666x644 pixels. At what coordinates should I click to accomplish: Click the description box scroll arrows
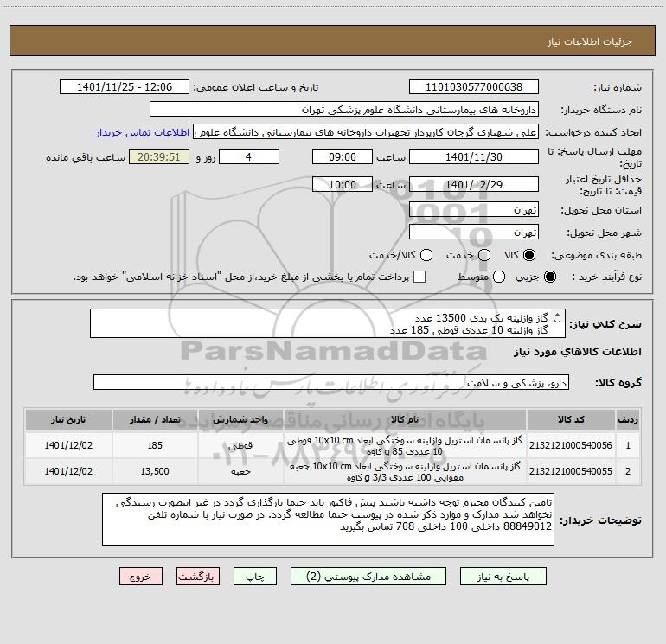pos(558,317)
